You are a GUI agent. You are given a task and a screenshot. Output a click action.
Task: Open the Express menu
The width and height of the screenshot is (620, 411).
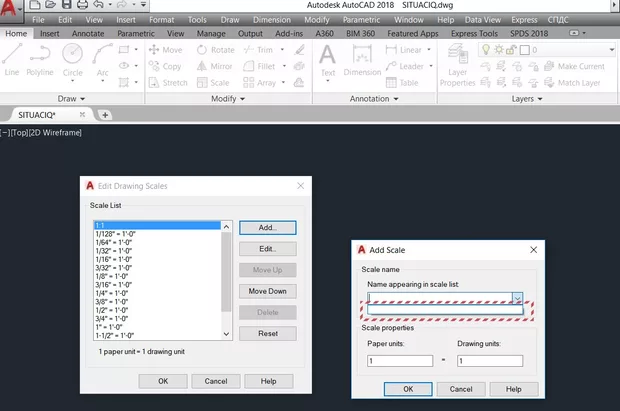(524, 20)
